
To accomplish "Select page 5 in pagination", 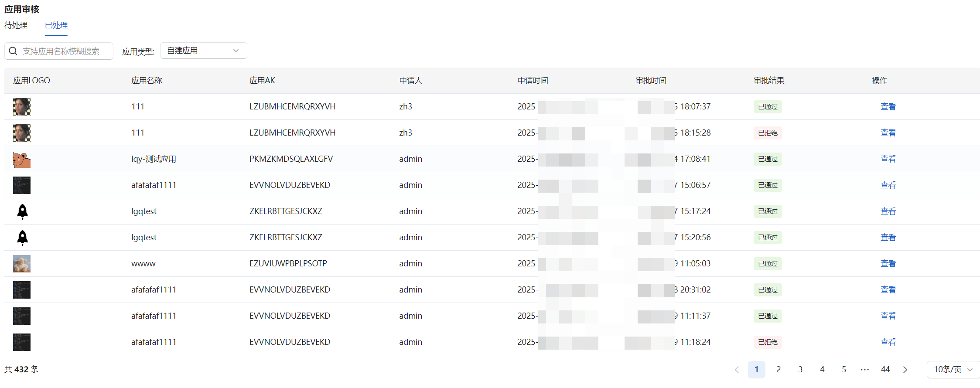I will point(843,370).
